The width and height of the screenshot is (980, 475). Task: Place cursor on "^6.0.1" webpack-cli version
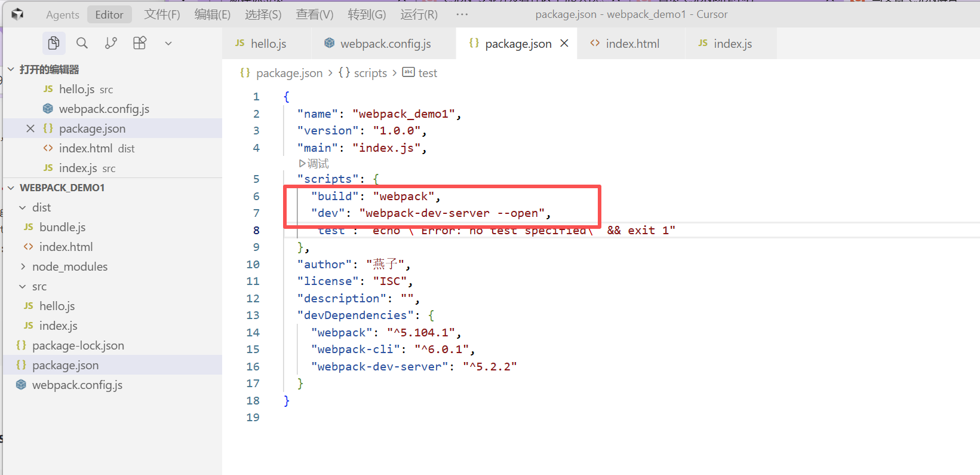(x=441, y=349)
